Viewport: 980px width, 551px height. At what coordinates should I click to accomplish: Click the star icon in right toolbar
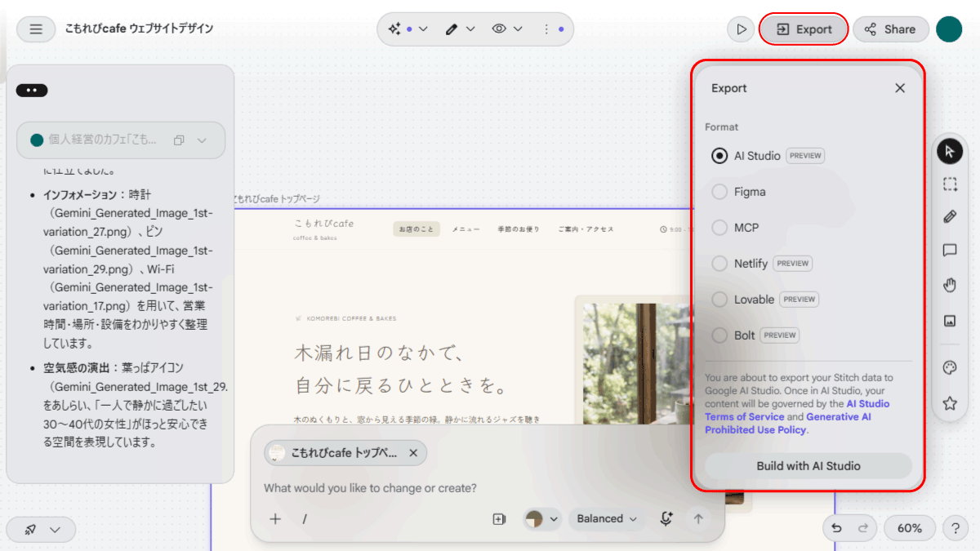[949, 403]
